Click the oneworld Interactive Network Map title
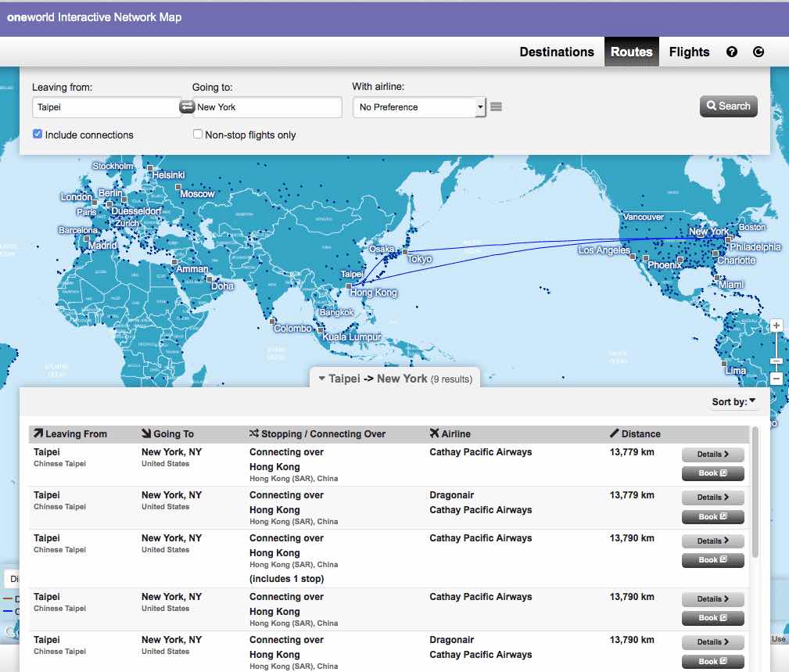Viewport: 789px width, 672px height. click(x=94, y=17)
